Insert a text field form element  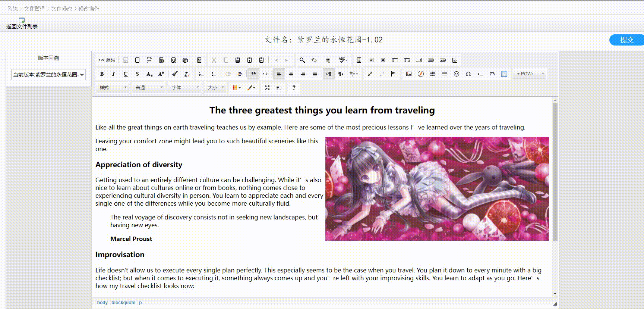[395, 60]
